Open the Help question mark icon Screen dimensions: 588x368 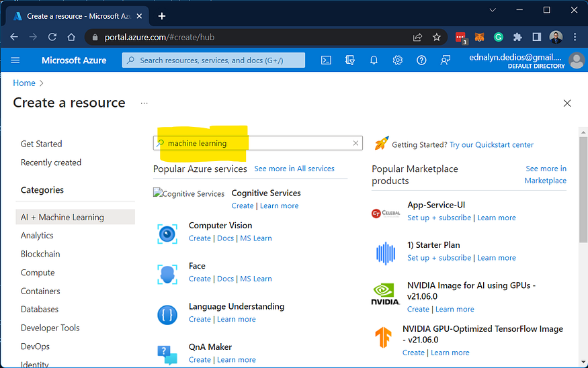tap(421, 60)
